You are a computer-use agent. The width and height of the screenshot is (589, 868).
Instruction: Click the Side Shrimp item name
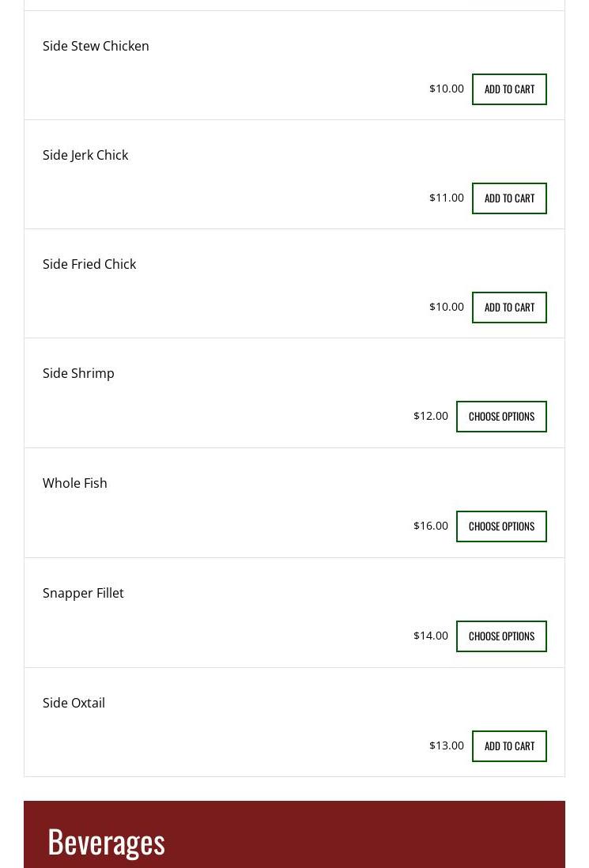(x=78, y=373)
